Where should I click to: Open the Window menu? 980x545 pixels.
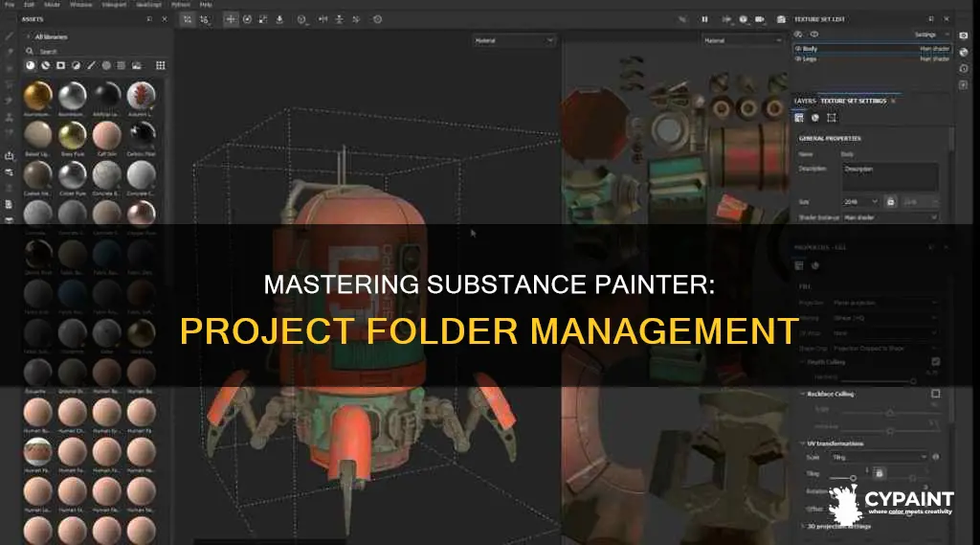click(80, 4)
